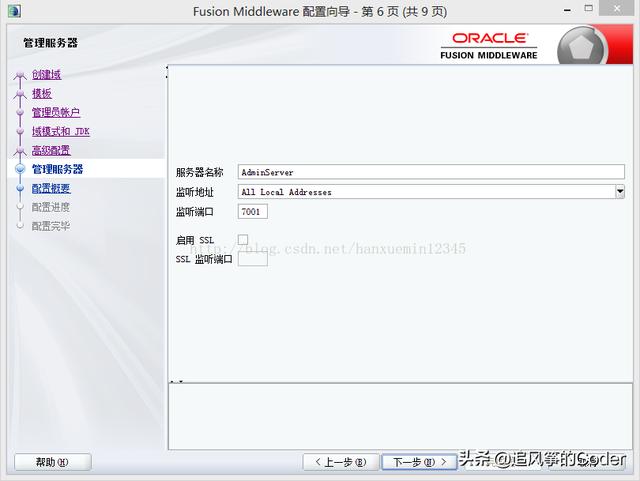The height and width of the screenshot is (481, 640).
Task: Jump to 域模式和 JDK step
Action: click(x=61, y=131)
